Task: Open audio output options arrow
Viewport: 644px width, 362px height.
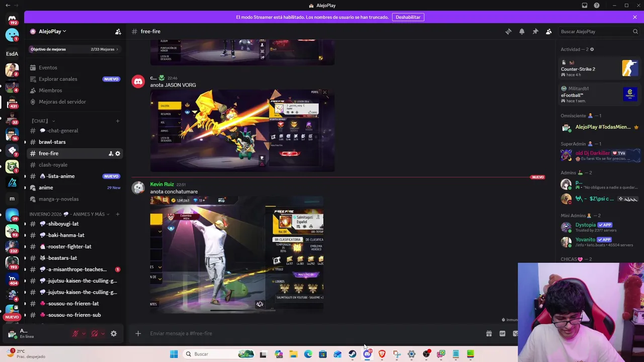Action: (x=103, y=333)
